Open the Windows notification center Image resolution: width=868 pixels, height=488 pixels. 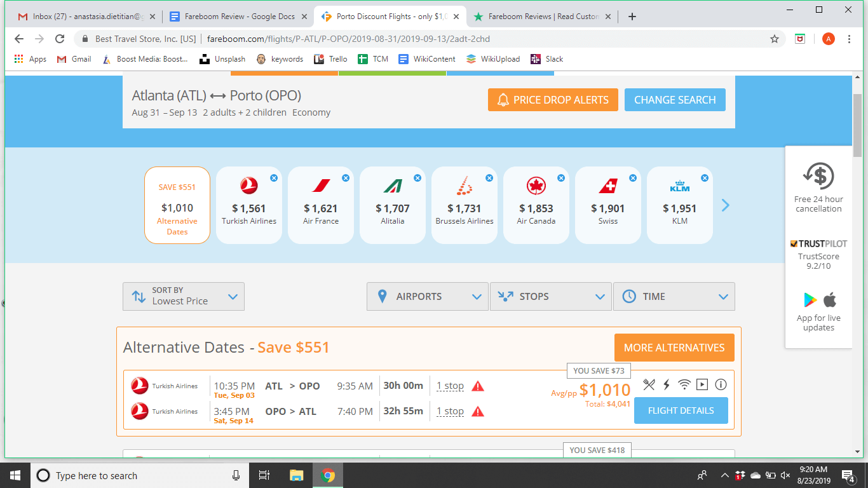[848, 475]
